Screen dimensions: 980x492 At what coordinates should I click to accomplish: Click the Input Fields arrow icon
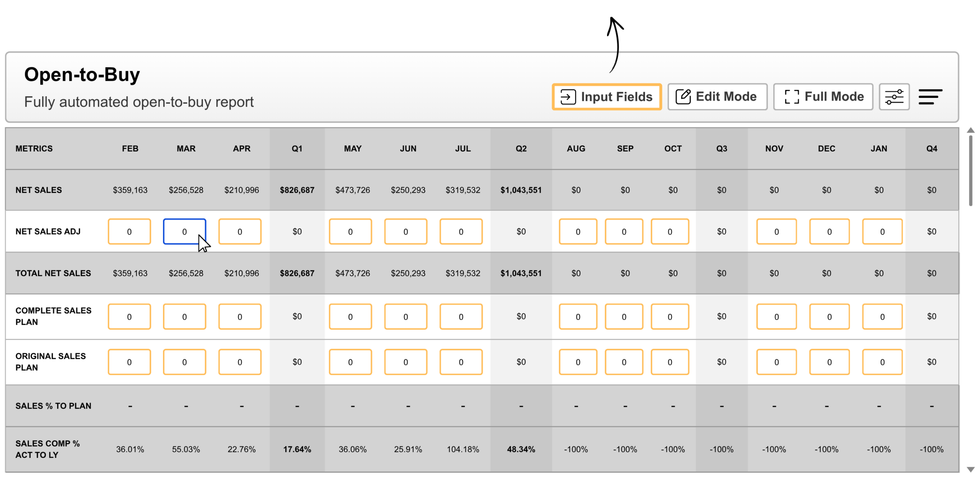[568, 97]
